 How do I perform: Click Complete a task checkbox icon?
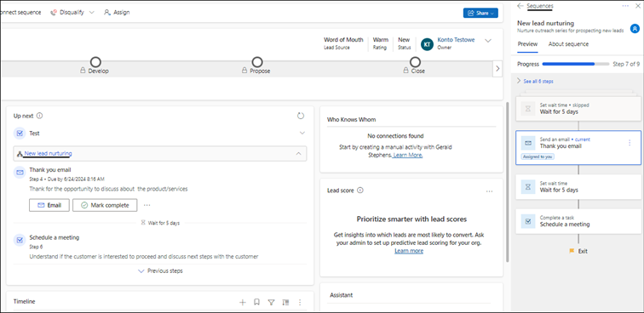click(x=528, y=221)
